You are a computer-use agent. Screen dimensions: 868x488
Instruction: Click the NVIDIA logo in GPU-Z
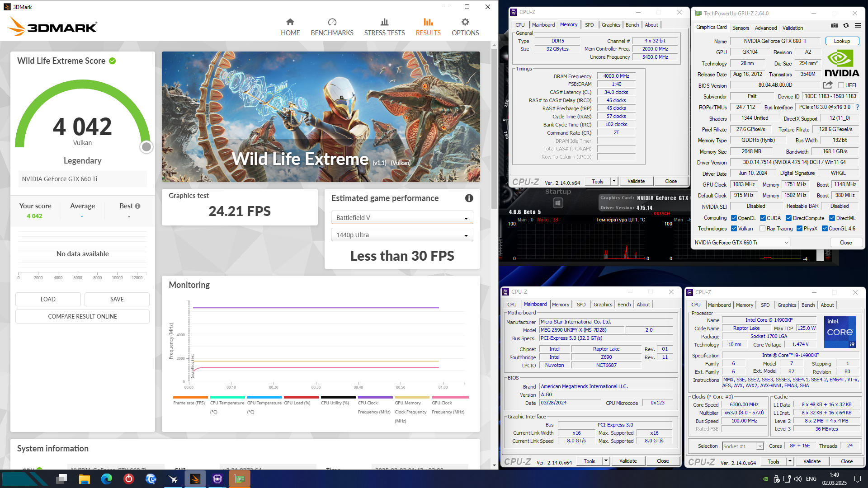842,63
